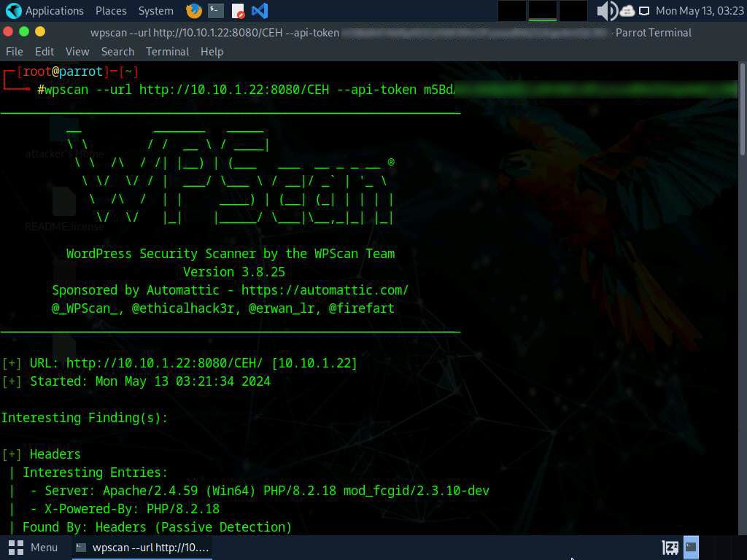This screenshot has height=560, width=747.
Task: Select the wpscan window in taskbar
Action: point(142,547)
